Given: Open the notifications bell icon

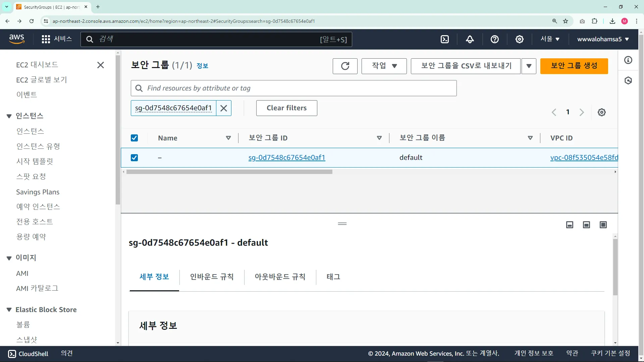Looking at the screenshot, I should [x=470, y=39].
